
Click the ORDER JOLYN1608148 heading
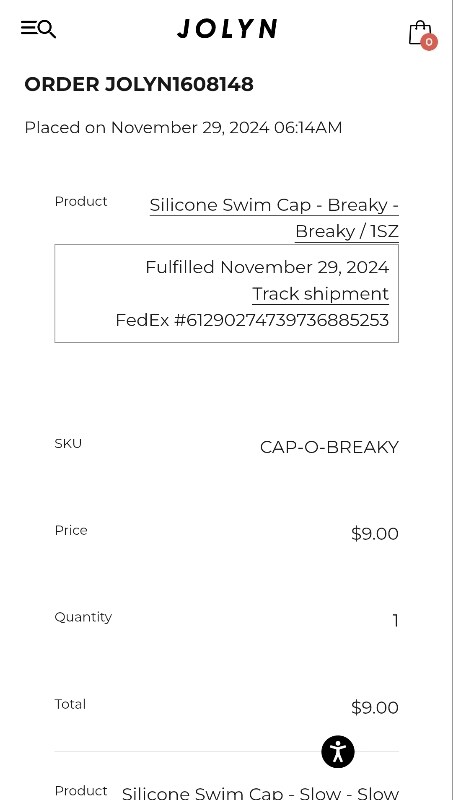point(139,84)
